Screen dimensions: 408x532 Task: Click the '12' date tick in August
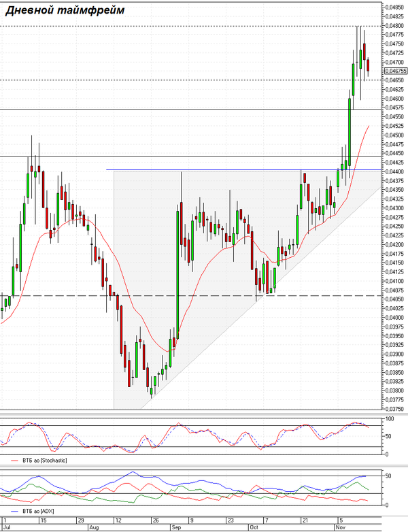click(118, 520)
